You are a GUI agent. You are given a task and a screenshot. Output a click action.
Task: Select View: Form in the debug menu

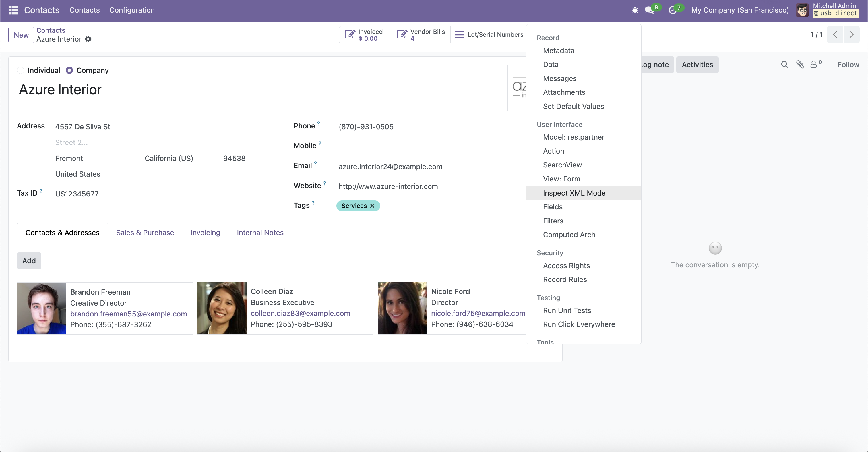(584, 179)
